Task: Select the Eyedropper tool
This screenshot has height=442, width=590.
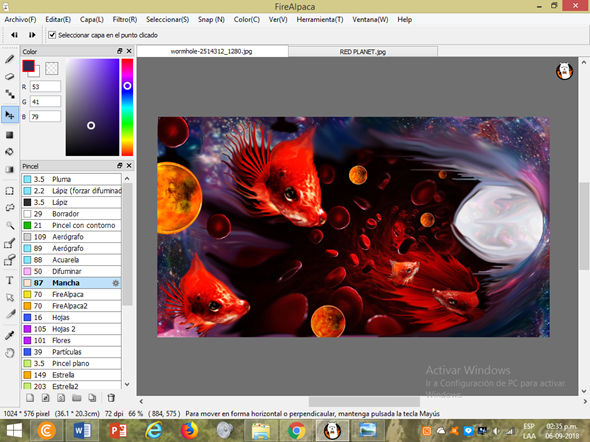Action: pyautogui.click(x=9, y=335)
